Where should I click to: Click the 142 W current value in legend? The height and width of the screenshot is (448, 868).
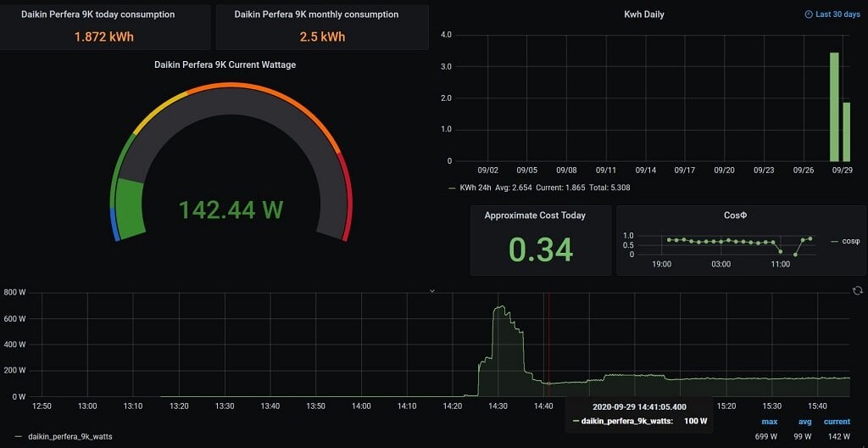pos(839,437)
